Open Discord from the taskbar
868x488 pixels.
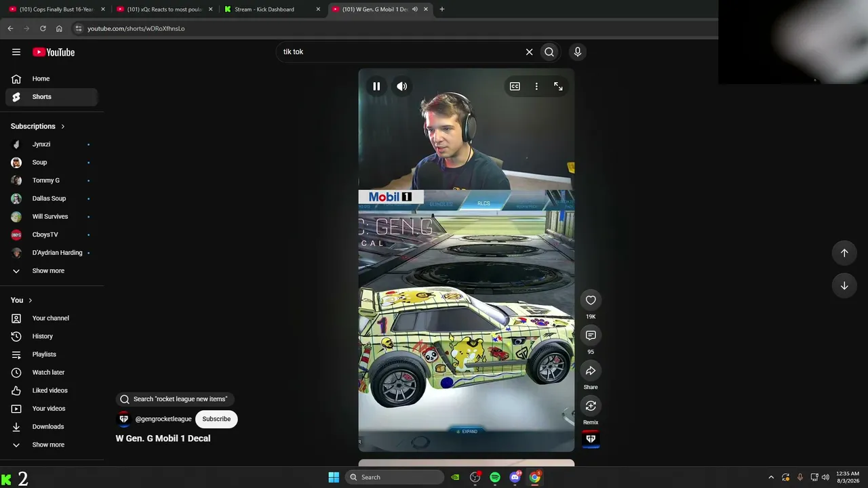(515, 477)
